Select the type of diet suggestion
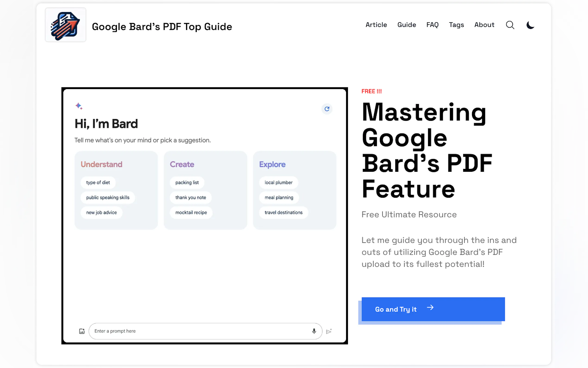 click(x=98, y=182)
